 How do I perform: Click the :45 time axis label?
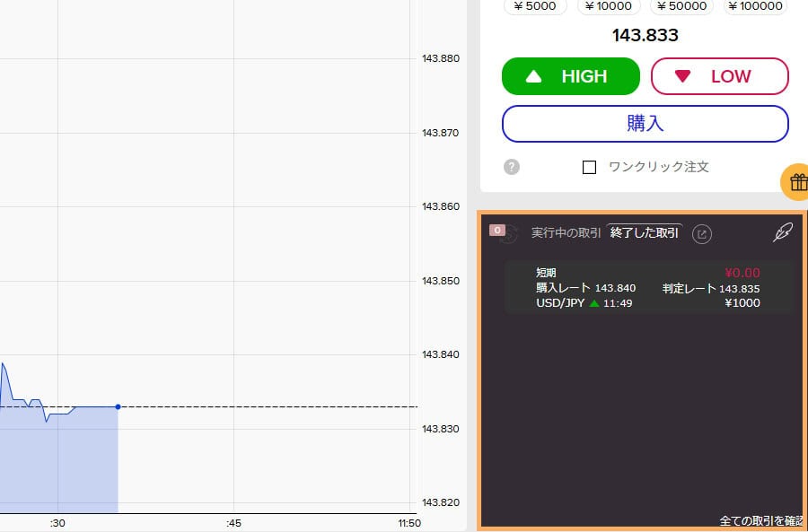[233, 523]
